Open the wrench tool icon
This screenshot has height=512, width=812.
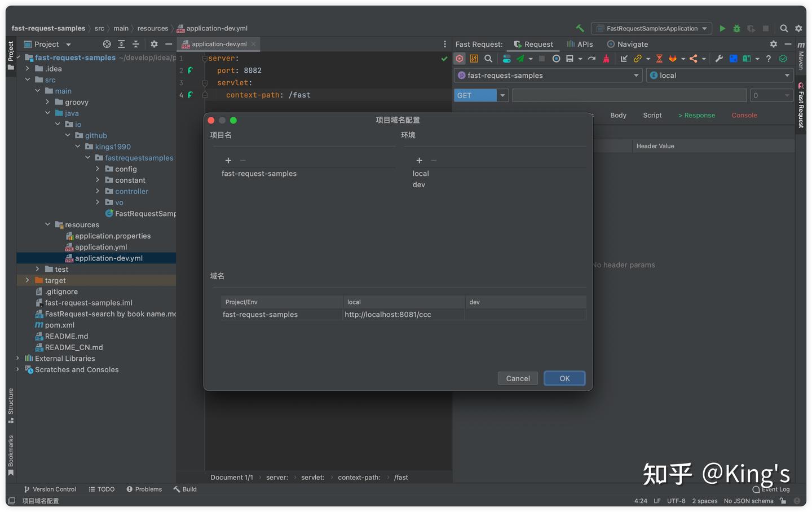click(x=719, y=59)
